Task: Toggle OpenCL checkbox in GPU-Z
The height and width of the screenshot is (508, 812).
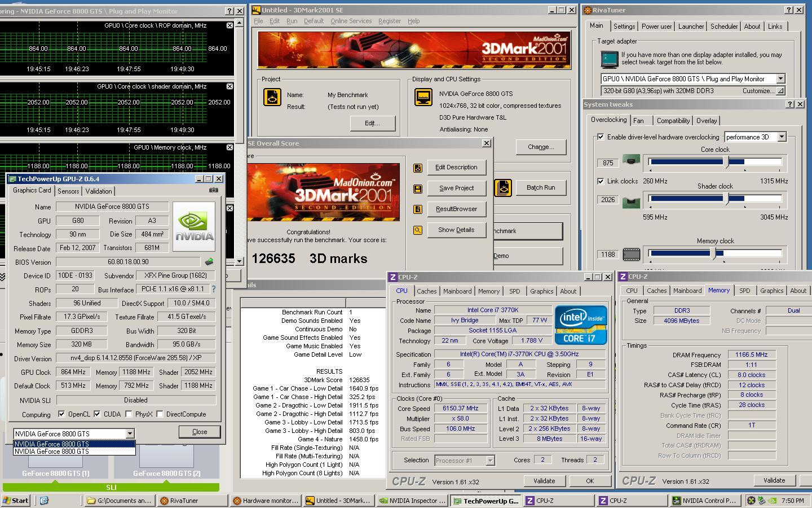Action: click(61, 414)
